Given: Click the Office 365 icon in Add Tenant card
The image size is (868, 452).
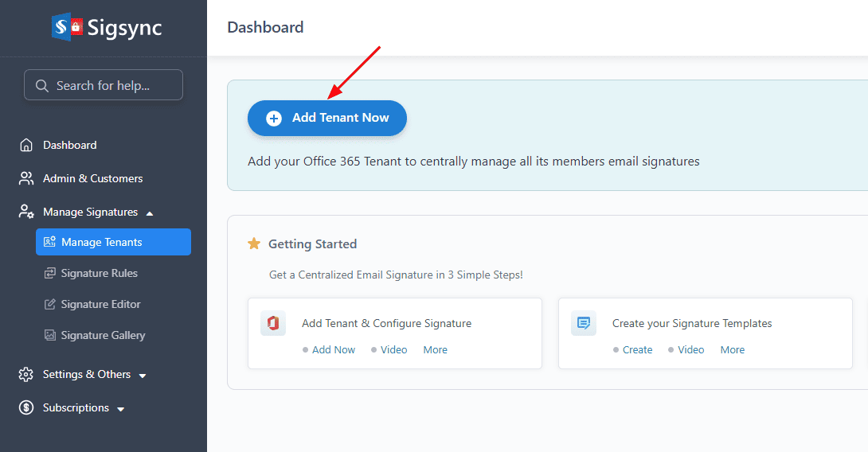Looking at the screenshot, I should (x=273, y=324).
